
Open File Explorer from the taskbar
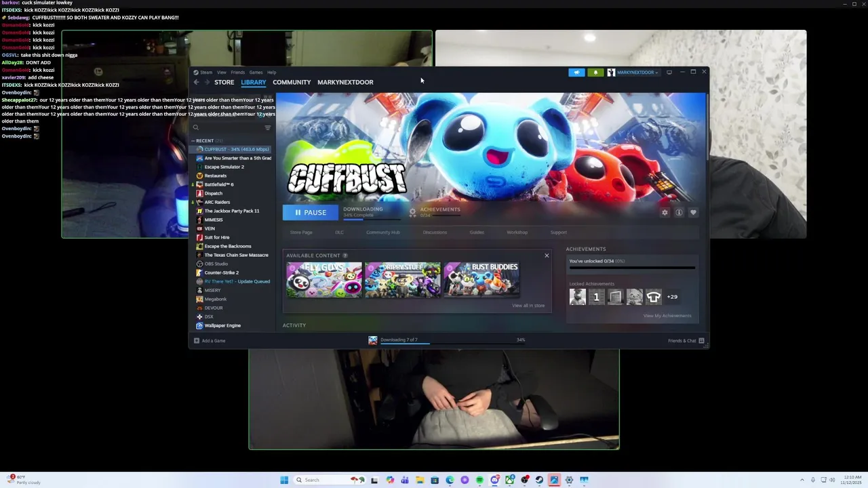(x=420, y=480)
